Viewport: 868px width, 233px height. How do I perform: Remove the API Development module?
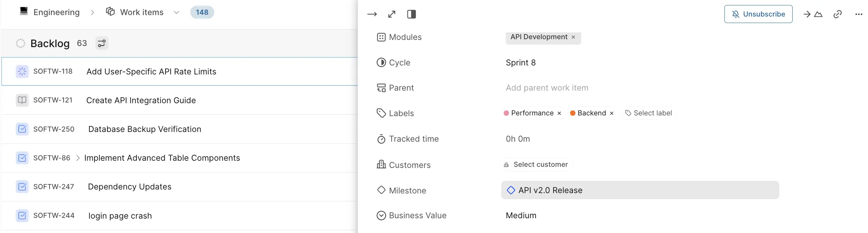click(x=573, y=37)
